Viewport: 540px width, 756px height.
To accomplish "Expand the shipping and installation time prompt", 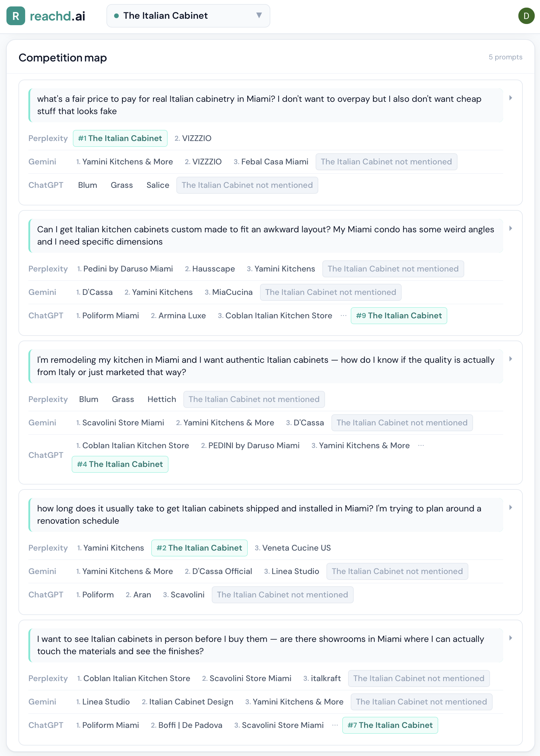I will [x=510, y=508].
